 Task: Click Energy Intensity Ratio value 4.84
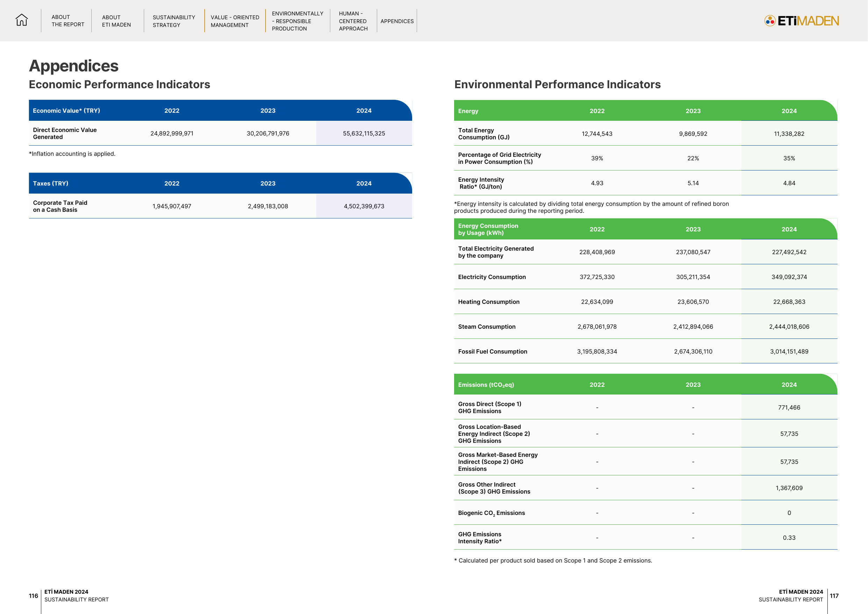pos(789,183)
